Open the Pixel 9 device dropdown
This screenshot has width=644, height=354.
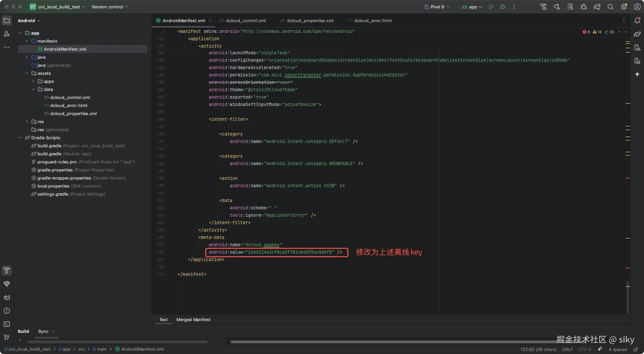click(x=437, y=7)
